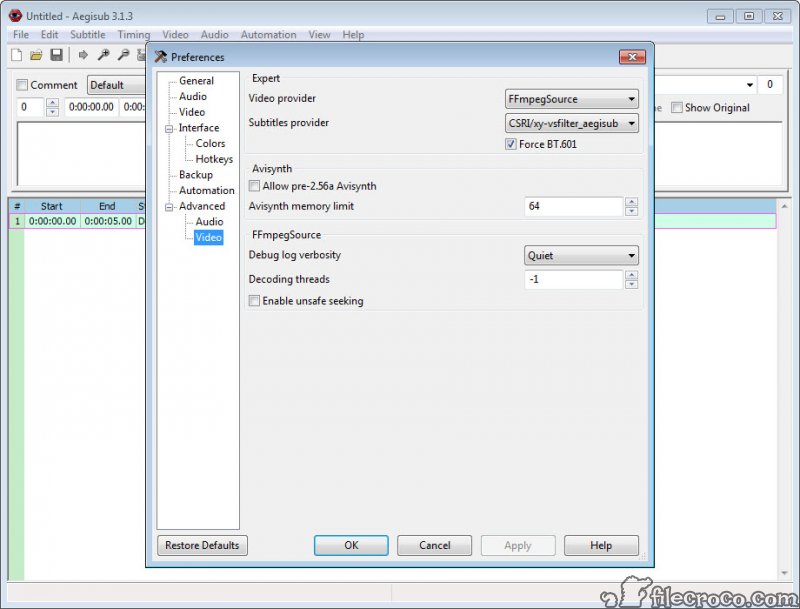800x609 pixels.
Task: Open the View menu
Action: pos(319,35)
